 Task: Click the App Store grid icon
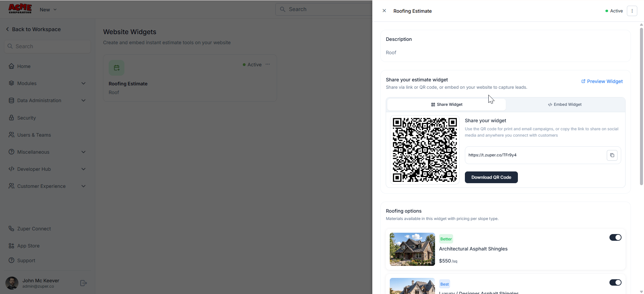point(11,245)
